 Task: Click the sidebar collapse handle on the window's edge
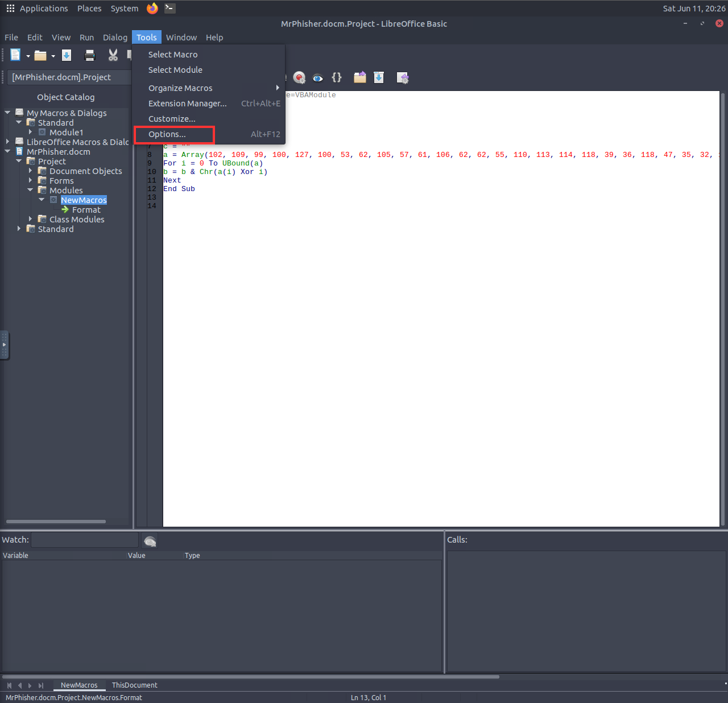[4, 345]
